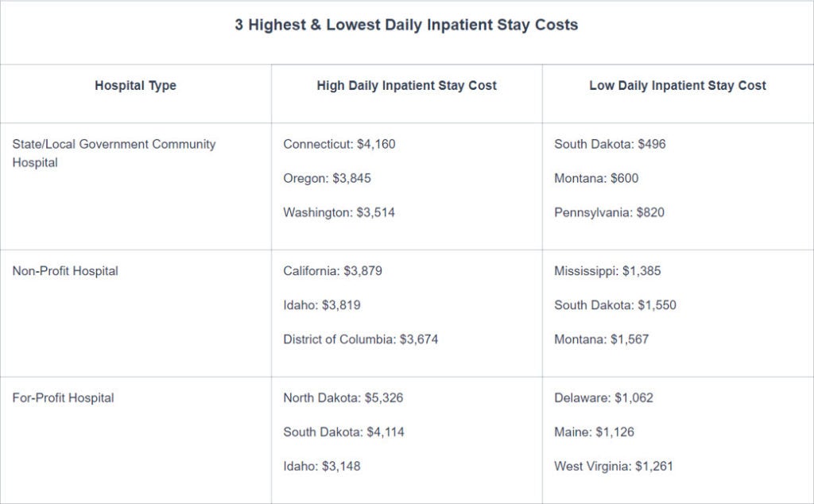This screenshot has height=504, width=814.
Task: Select the California: $3,879 entry
Action: [x=333, y=271]
